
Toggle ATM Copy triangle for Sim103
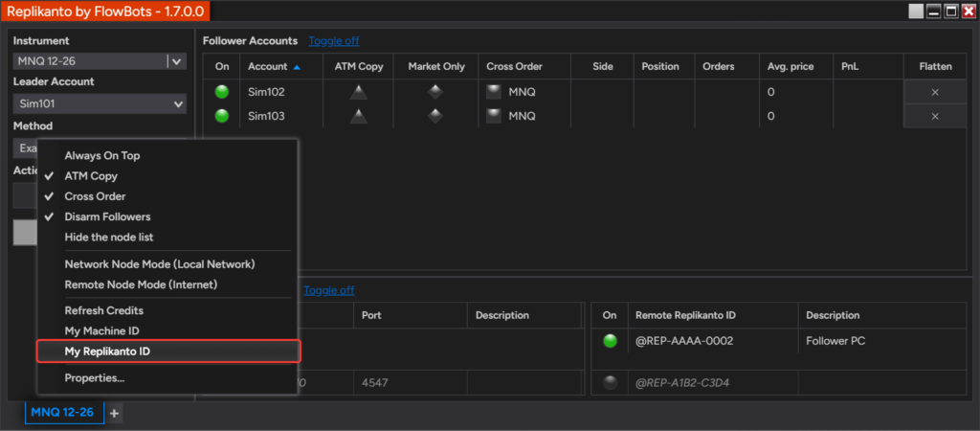(x=358, y=116)
